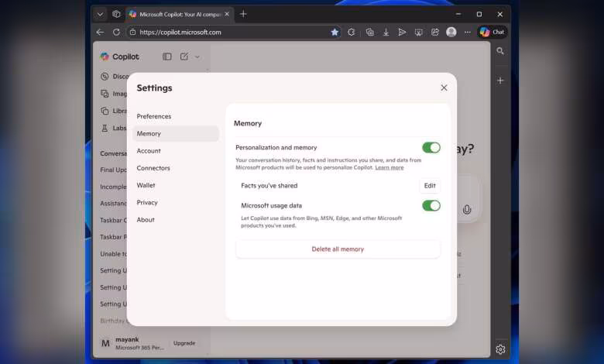Click the browser profile avatar

(x=451, y=33)
